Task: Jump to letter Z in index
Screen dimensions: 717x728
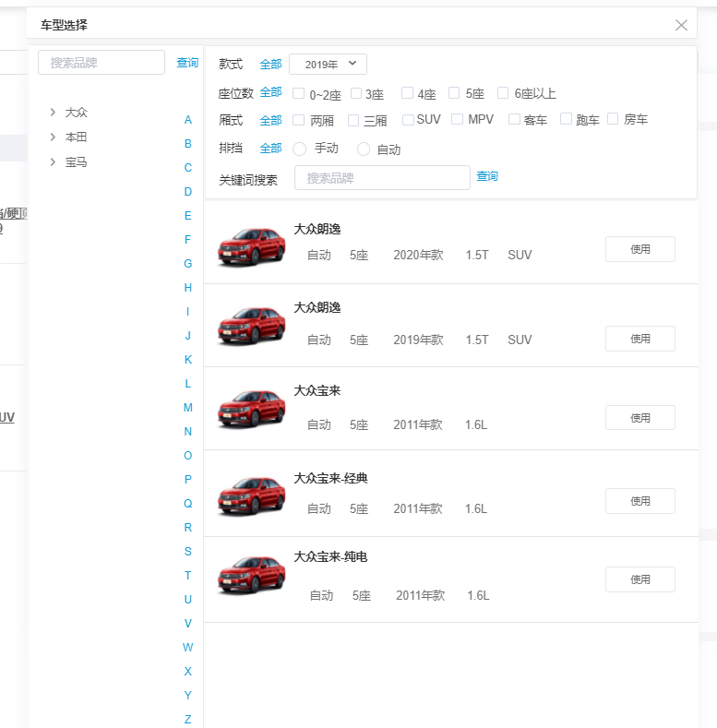Action: pyautogui.click(x=187, y=719)
